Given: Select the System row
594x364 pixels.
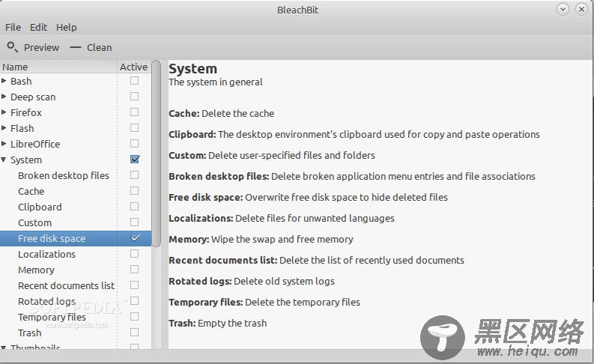Looking at the screenshot, I should pos(76,160).
